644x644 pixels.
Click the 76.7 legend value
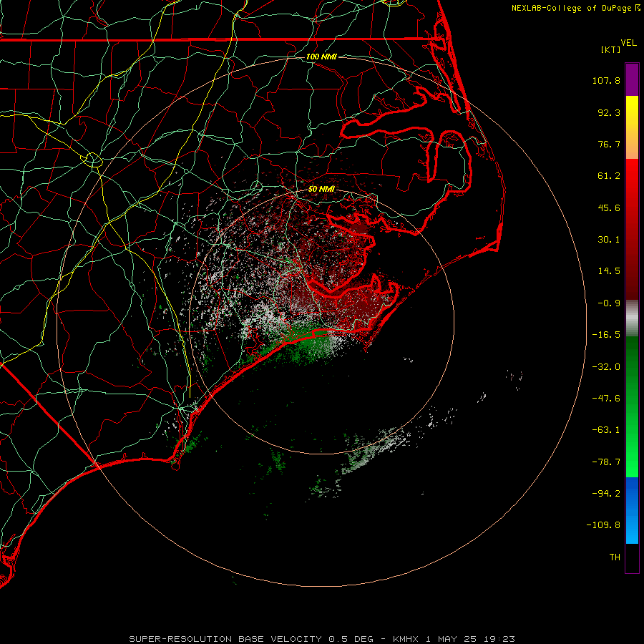tap(609, 144)
